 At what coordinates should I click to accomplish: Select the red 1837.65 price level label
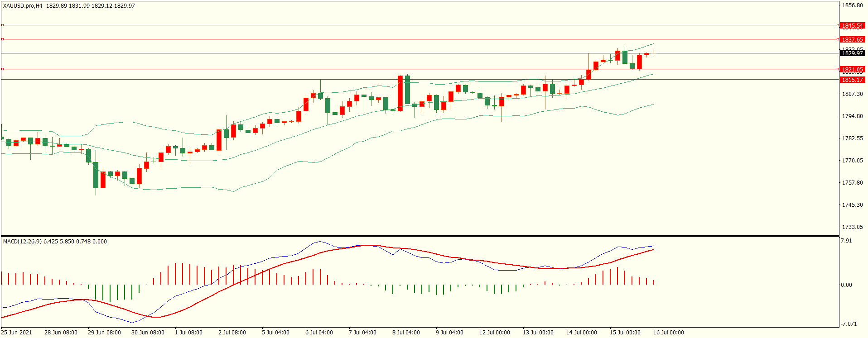coord(852,40)
